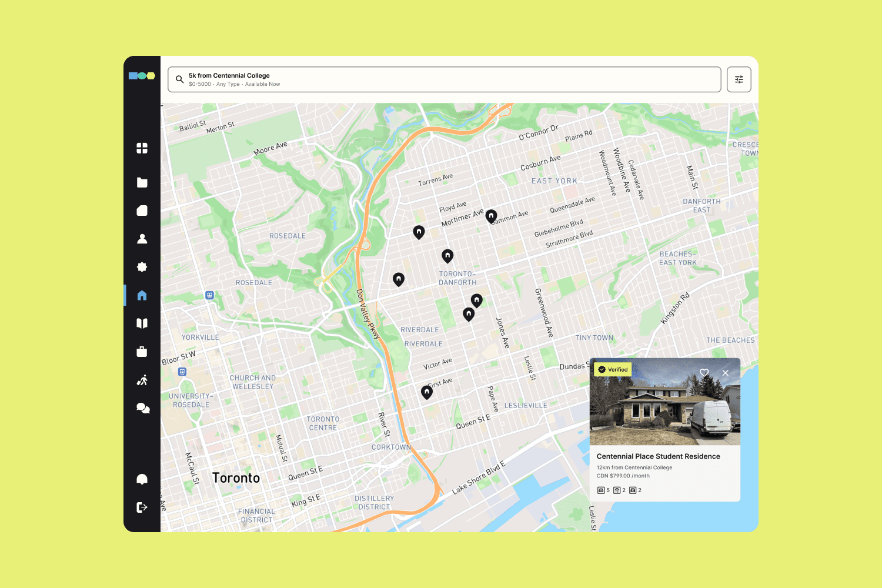
Task: Open the chat bubbles messages icon
Action: point(143,408)
